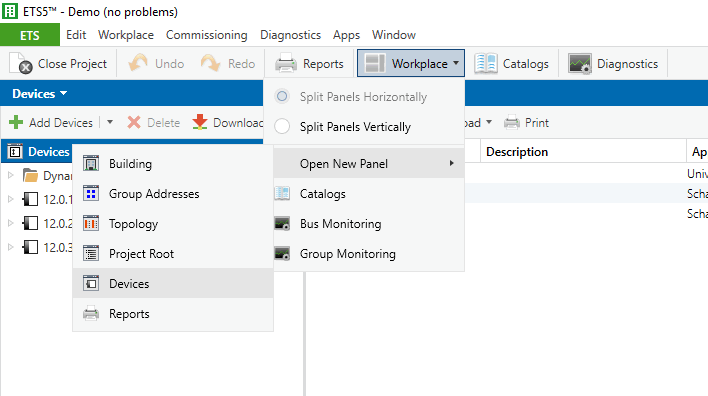Choose Topology panel entry
This screenshot has height=396, width=708.
[173, 224]
